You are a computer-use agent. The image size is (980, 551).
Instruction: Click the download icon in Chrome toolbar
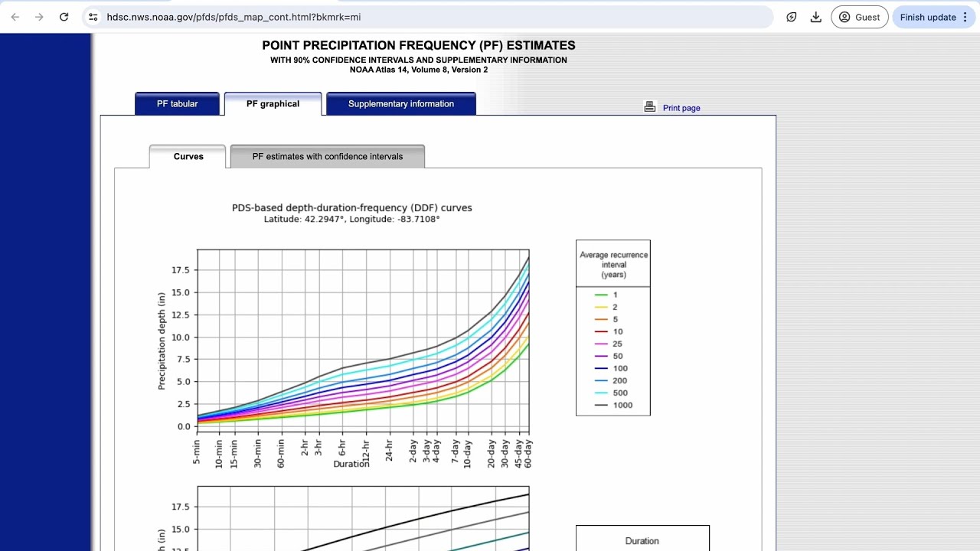(x=816, y=17)
